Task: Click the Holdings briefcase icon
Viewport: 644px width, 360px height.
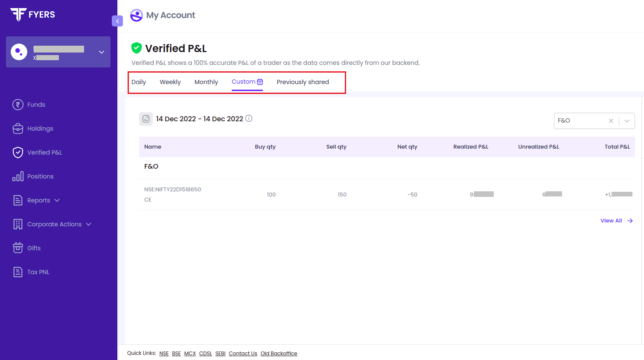Action: [18, 129]
